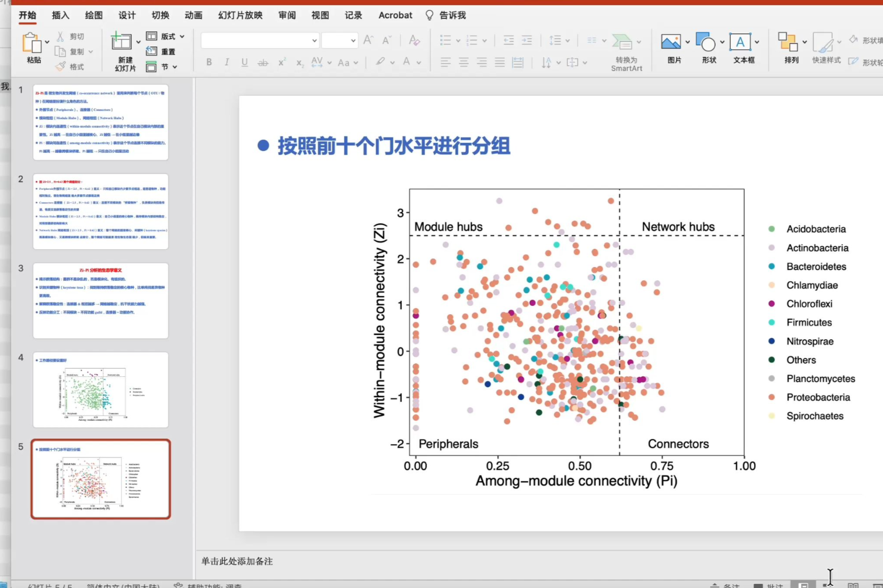Click the Reset (重置) slide icon

point(152,51)
